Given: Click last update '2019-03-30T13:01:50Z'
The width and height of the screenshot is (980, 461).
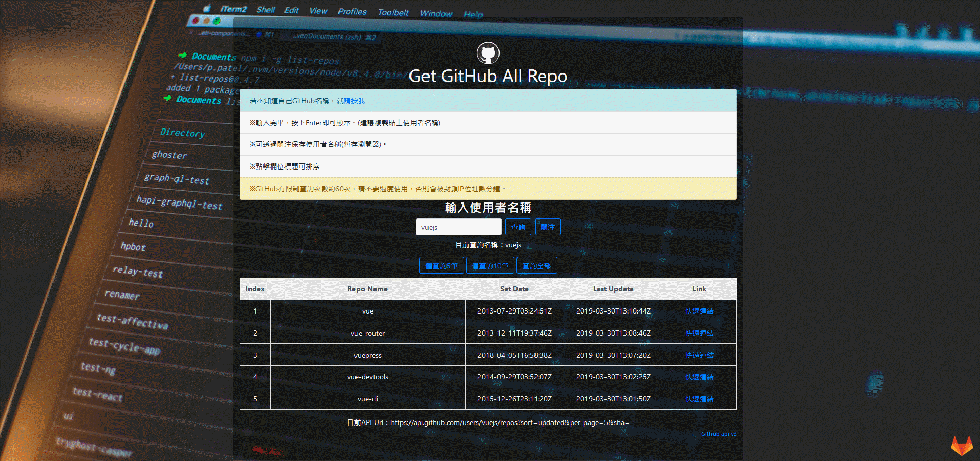Looking at the screenshot, I should [x=613, y=399].
